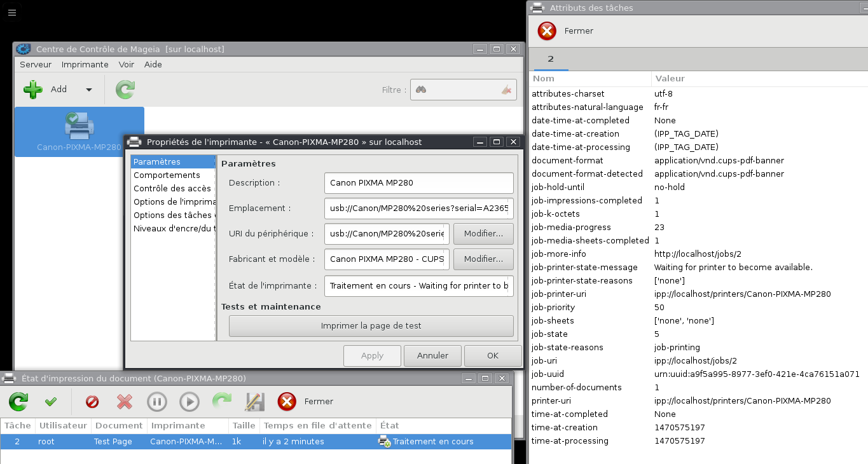The image size is (868, 464).
Task: Click the job-uuid attribute row
Action: [x=698, y=374]
